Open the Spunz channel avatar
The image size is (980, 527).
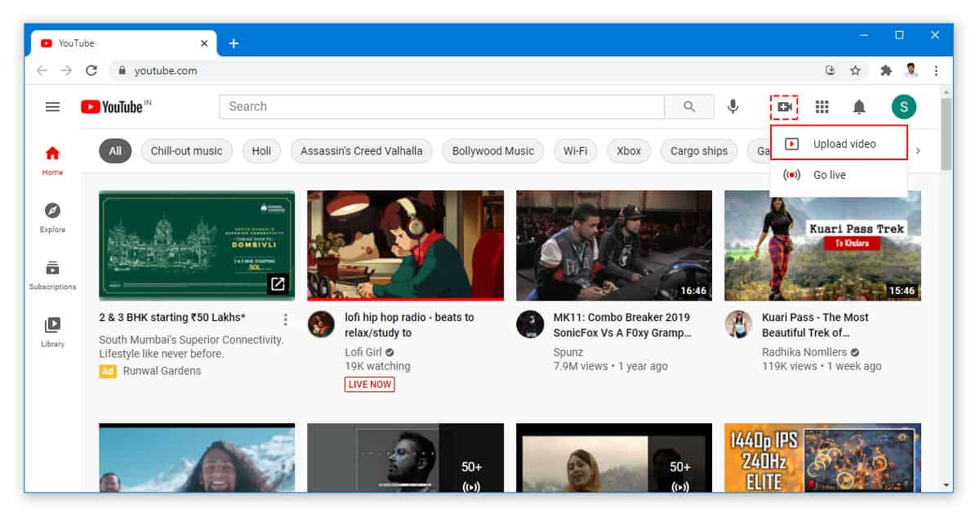(x=530, y=324)
